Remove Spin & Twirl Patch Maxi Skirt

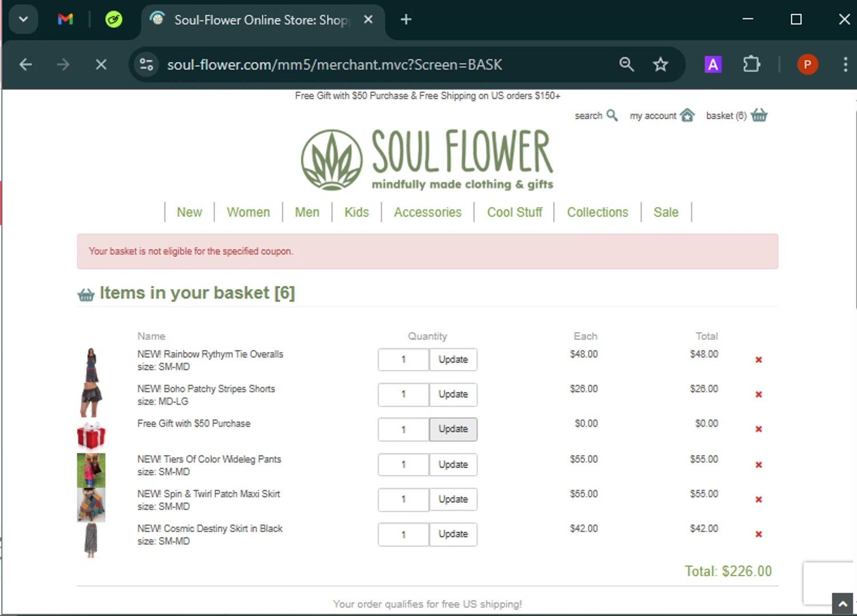[759, 500]
